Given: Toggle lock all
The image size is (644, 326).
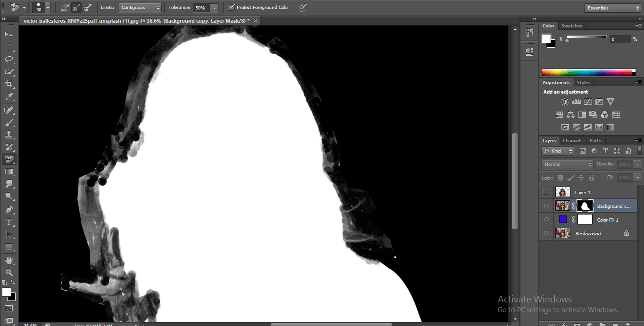Looking at the screenshot, I should click(x=592, y=178).
